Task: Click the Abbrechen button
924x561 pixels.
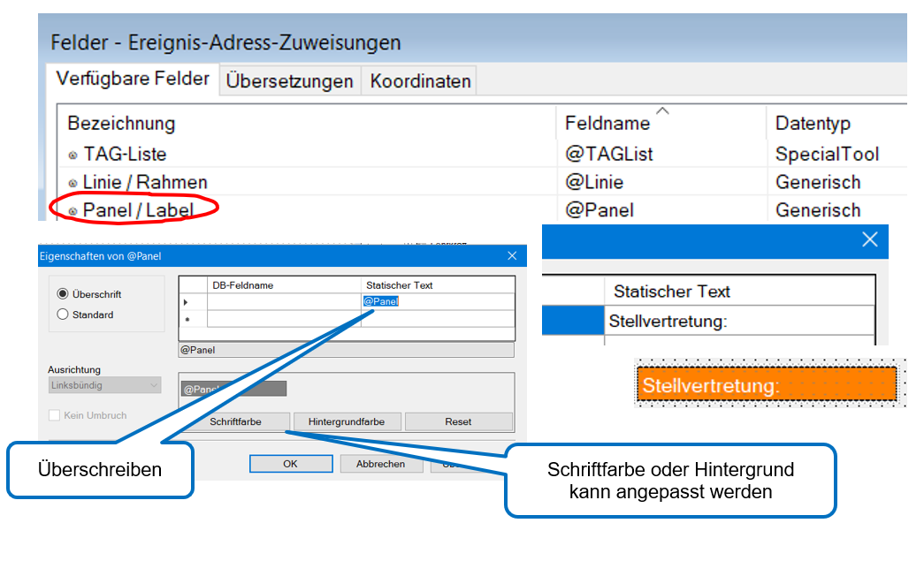Action: (x=381, y=464)
